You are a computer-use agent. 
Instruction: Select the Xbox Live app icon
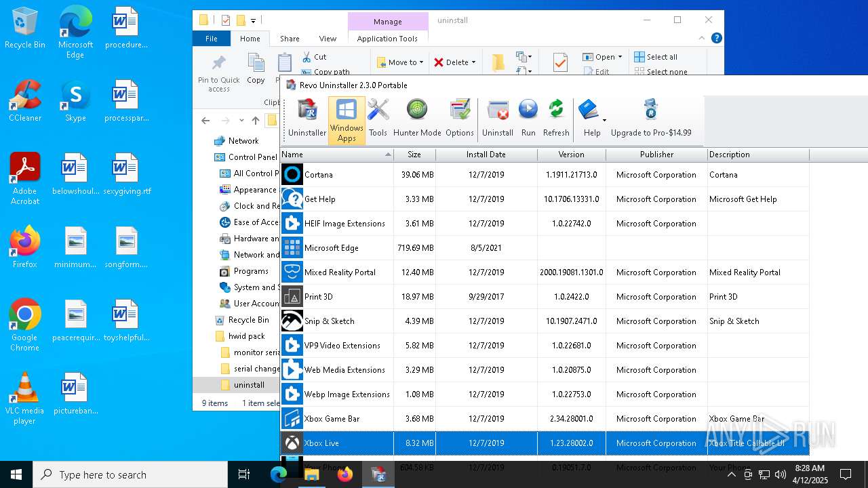292,443
